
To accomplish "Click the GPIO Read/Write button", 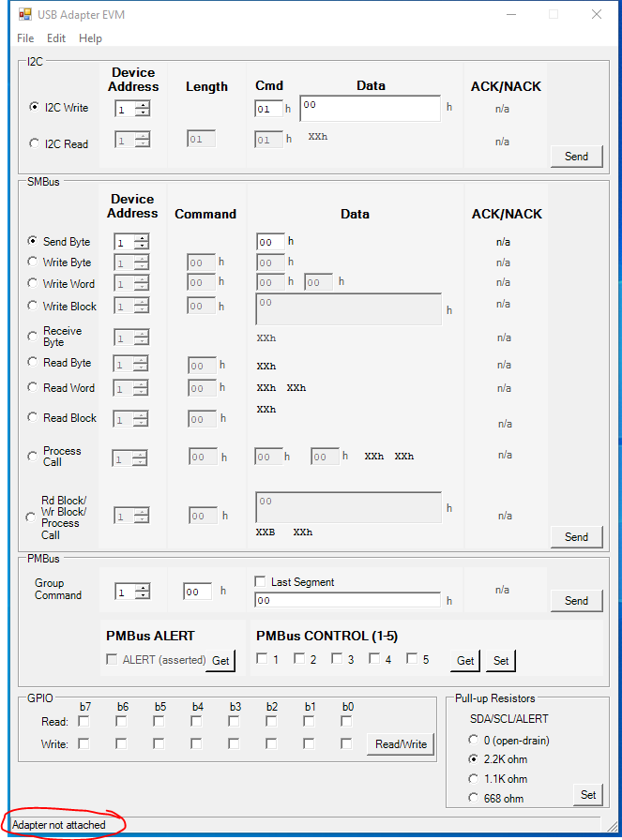I will [401, 744].
